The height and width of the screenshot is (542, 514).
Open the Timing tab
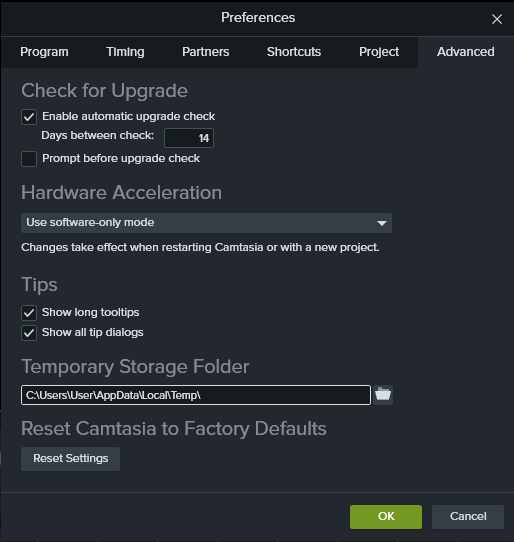click(125, 52)
